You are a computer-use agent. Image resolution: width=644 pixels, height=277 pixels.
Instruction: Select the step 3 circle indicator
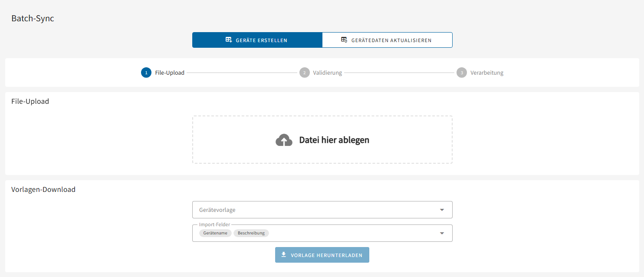(x=462, y=73)
